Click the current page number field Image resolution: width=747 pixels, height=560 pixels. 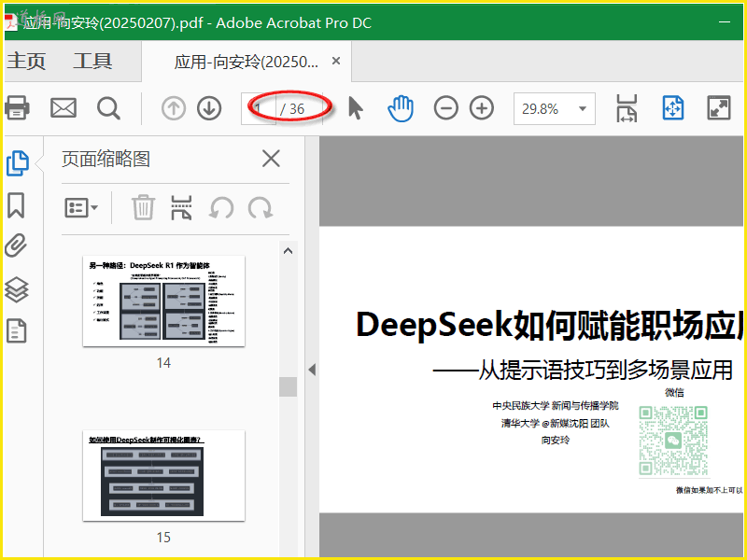point(259,108)
